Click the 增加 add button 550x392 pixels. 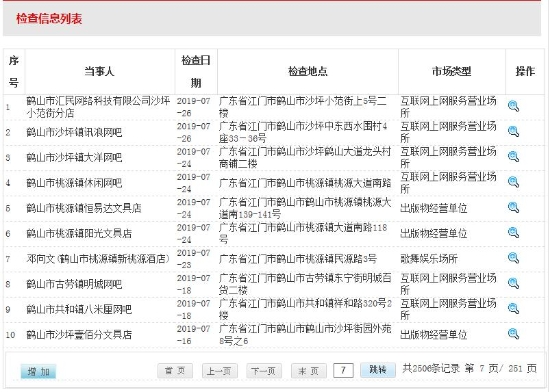[38, 372]
